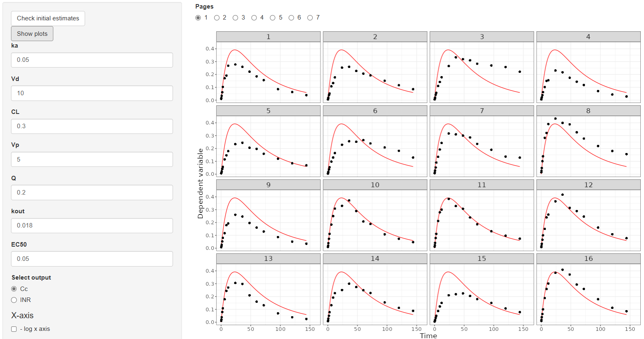Focus the Vd value field
Image resolution: width=644 pixels, height=339 pixels.
click(92, 93)
